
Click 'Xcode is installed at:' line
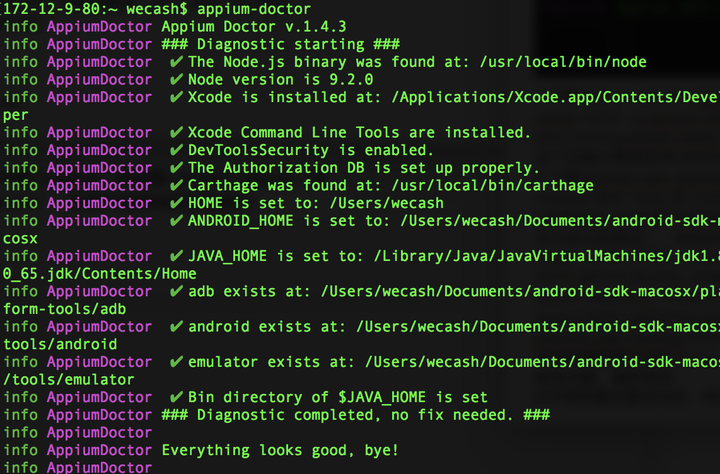[x=454, y=97]
